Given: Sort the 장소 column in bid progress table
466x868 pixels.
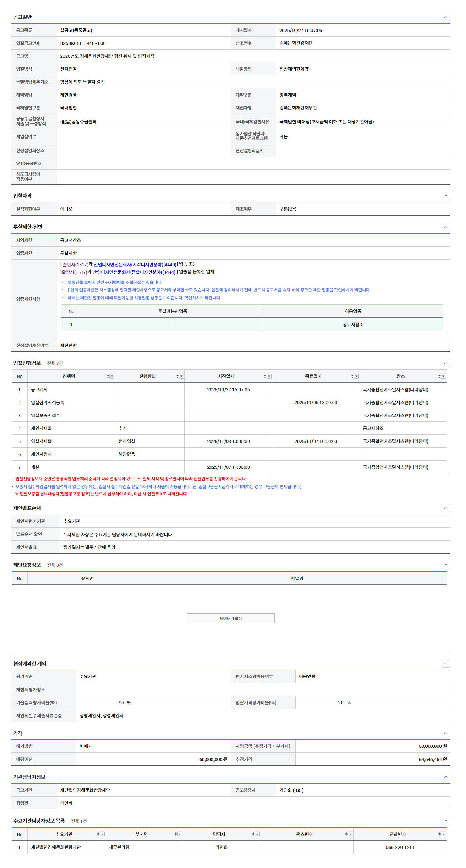Looking at the screenshot, I should [x=439, y=376].
